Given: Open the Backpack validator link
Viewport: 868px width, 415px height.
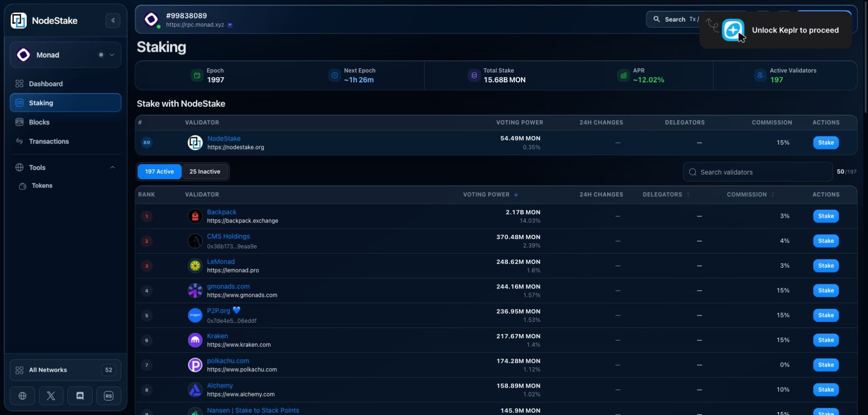Looking at the screenshot, I should point(222,212).
